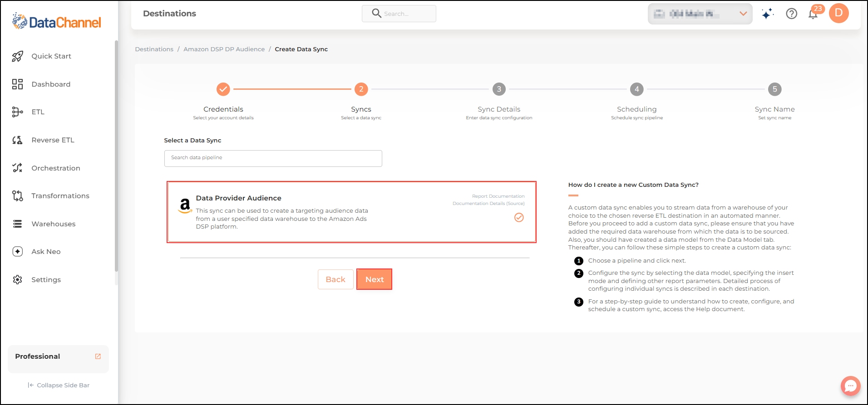Click the Next button

pyautogui.click(x=375, y=279)
